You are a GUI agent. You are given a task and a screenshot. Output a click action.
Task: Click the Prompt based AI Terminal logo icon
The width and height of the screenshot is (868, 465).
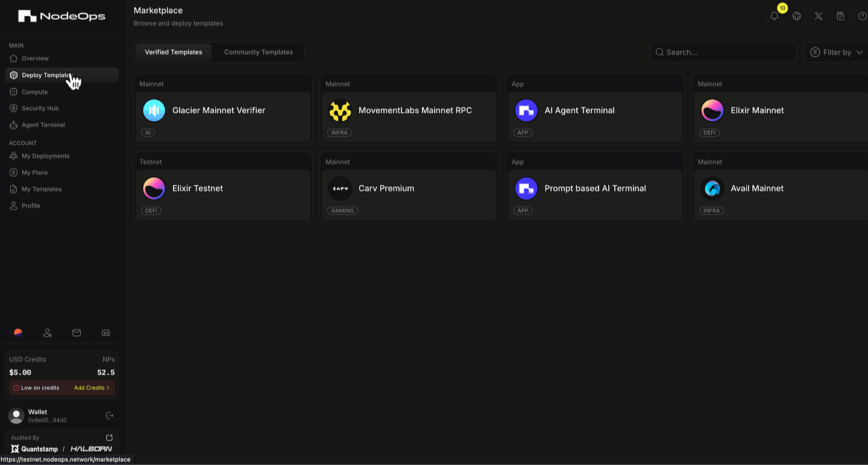click(x=526, y=188)
